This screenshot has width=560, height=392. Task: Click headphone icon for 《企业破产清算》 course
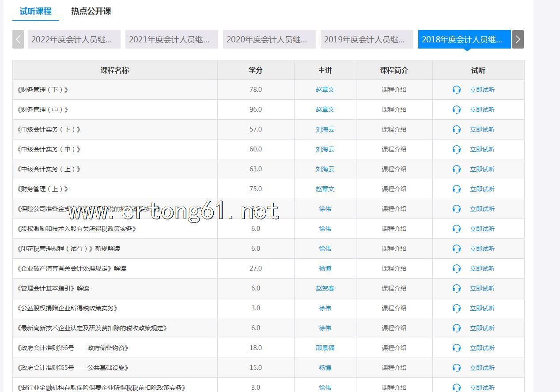coord(457,269)
